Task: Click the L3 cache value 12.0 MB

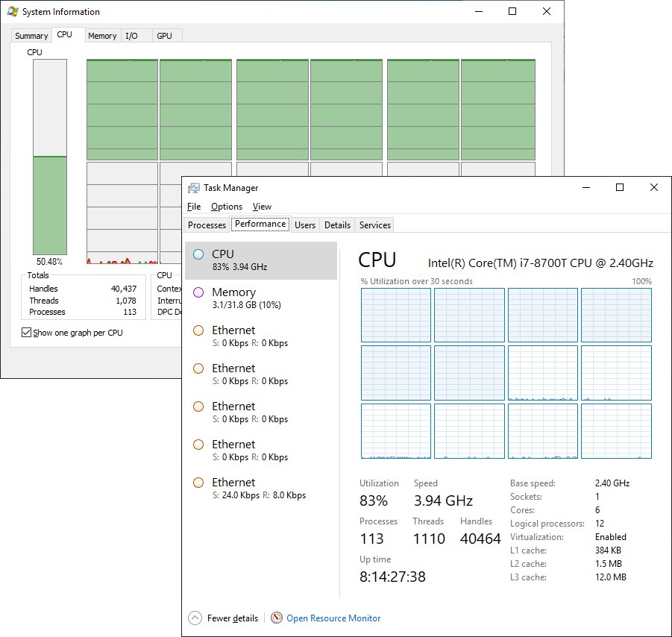Action: click(x=611, y=577)
